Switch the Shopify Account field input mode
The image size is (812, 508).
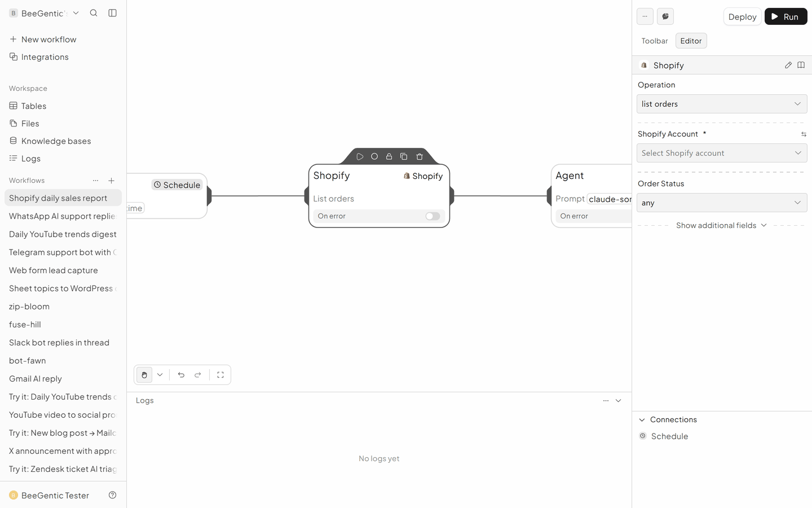click(804, 134)
